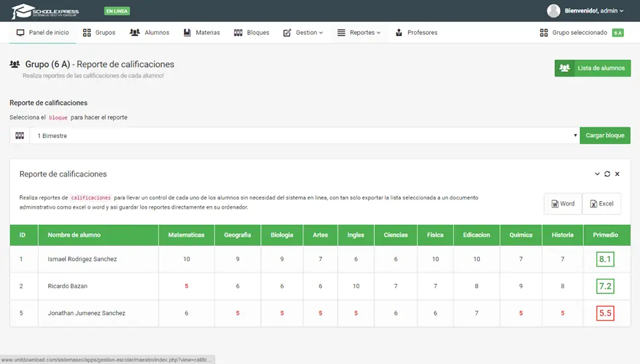Export the report to Excel

coord(601,203)
